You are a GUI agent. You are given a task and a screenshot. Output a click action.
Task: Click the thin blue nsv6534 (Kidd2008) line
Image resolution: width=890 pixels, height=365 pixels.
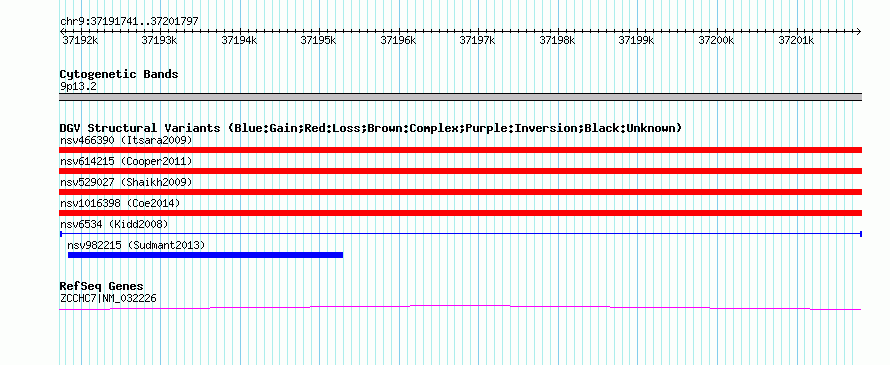[x=460, y=234]
